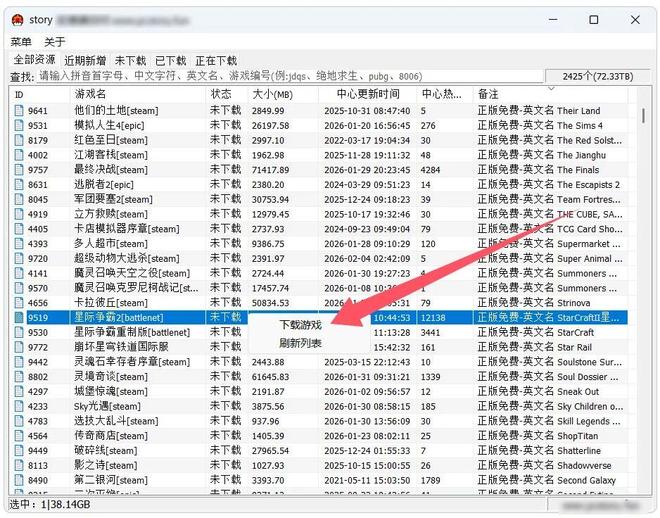Click file icon of row 4297
660x518 pixels.
point(19,391)
